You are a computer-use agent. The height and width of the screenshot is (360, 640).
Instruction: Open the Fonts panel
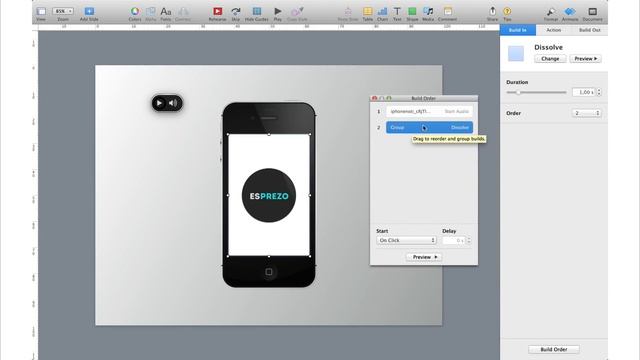166,13
